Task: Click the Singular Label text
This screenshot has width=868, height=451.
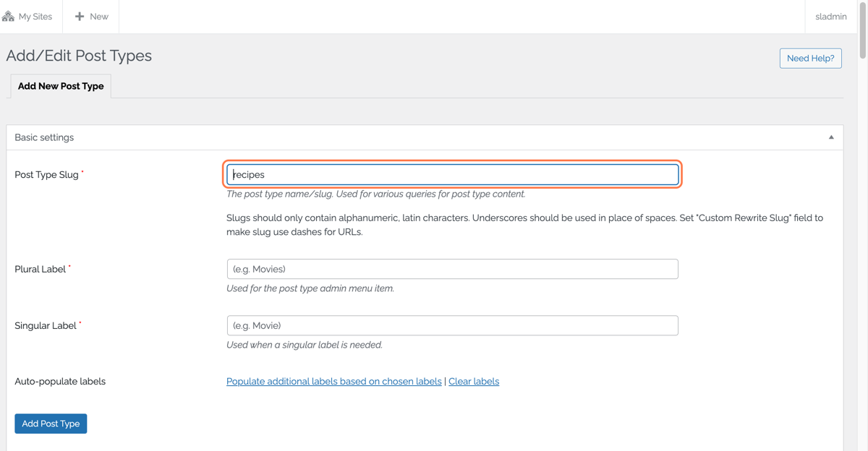Action: 46,325
